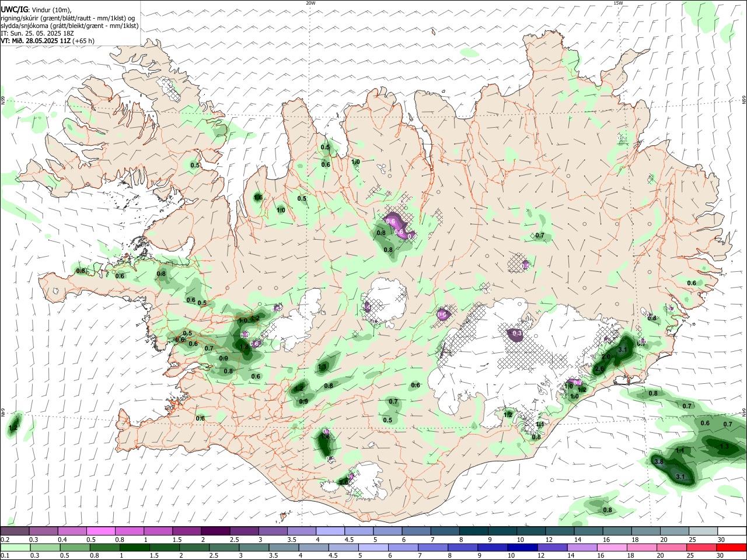Click the 20W longitude label at top
747x560 pixels.
(x=310, y=3)
